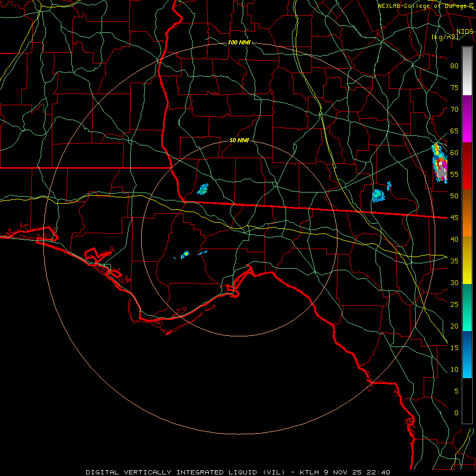The width and height of the screenshot is (476, 476).
Task: Click the "15" value on the VIL scale
Action: point(454,348)
